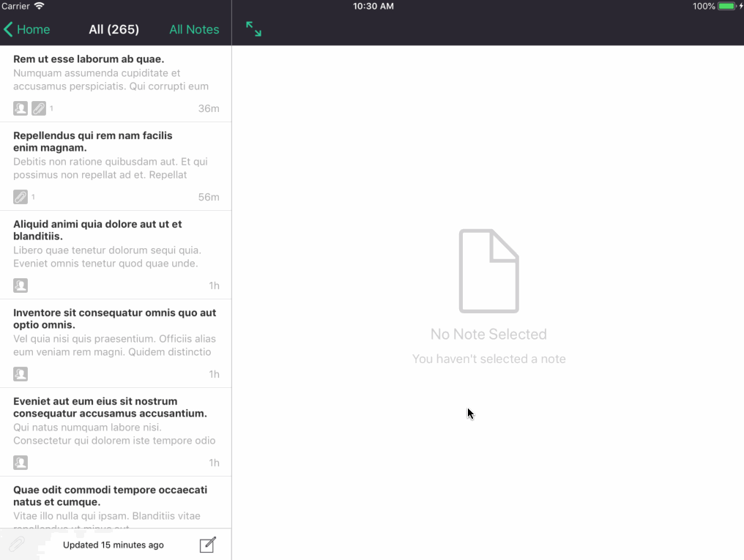Open note 'Quae odit commodi tempore occaecati'
Screen dimensions: 744x560
(x=116, y=503)
